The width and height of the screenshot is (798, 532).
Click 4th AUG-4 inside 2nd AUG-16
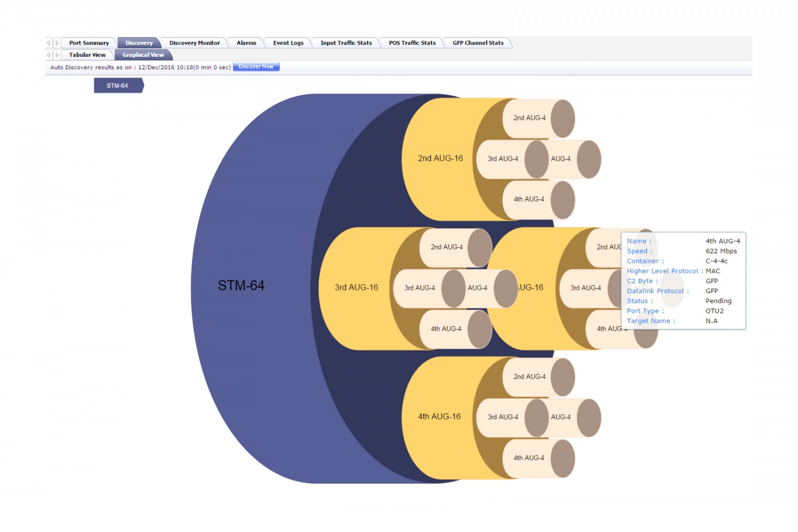tap(537, 199)
